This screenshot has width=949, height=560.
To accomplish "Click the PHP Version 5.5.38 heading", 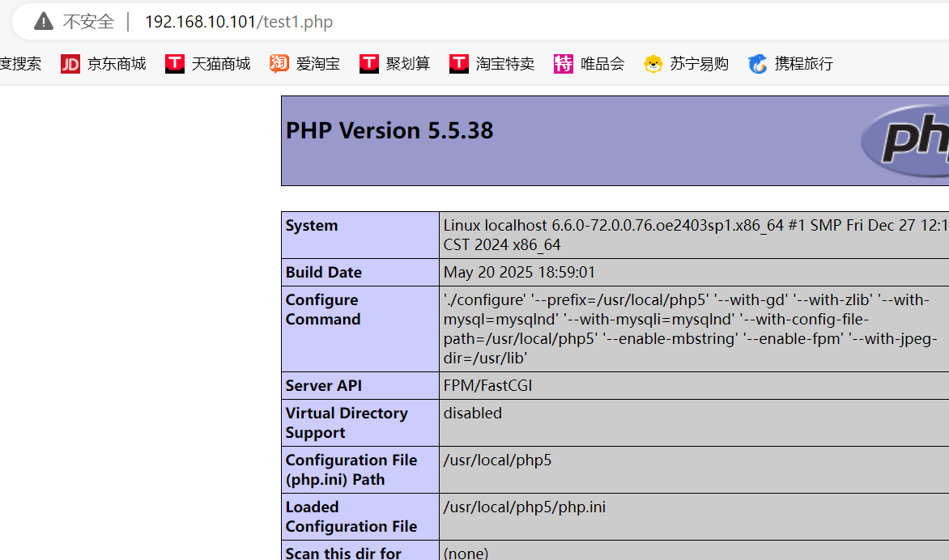I will pos(389,130).
